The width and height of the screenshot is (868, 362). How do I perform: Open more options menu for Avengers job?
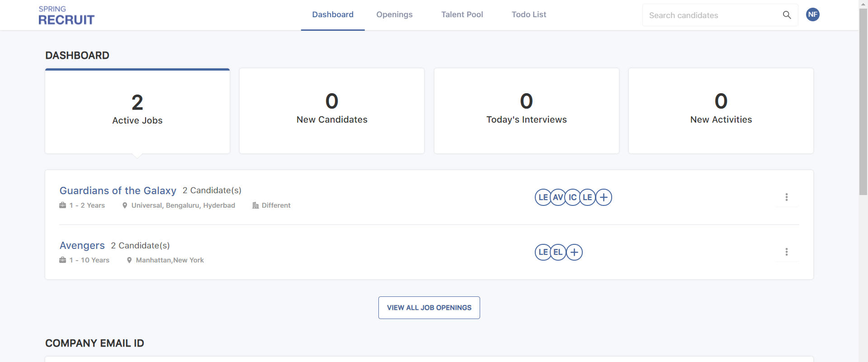[786, 252]
